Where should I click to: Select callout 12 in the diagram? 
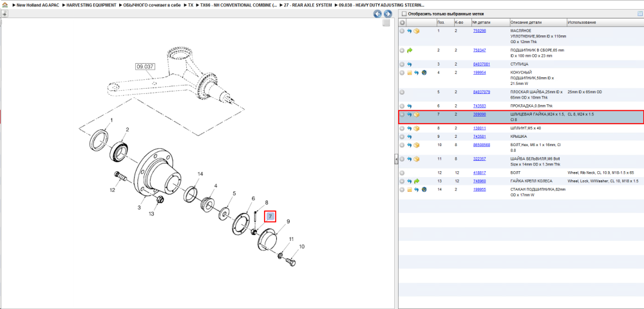click(112, 190)
